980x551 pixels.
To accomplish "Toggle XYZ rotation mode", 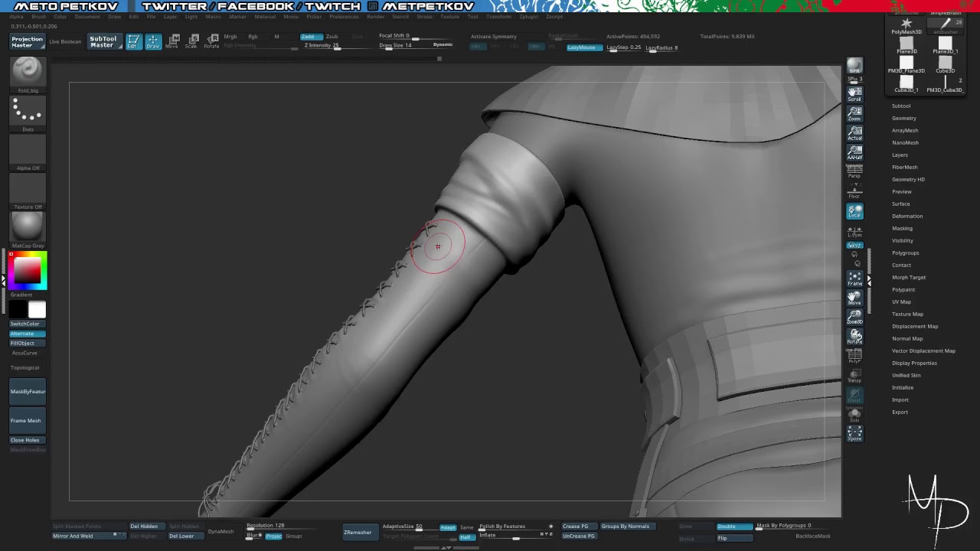I will 854,246.
